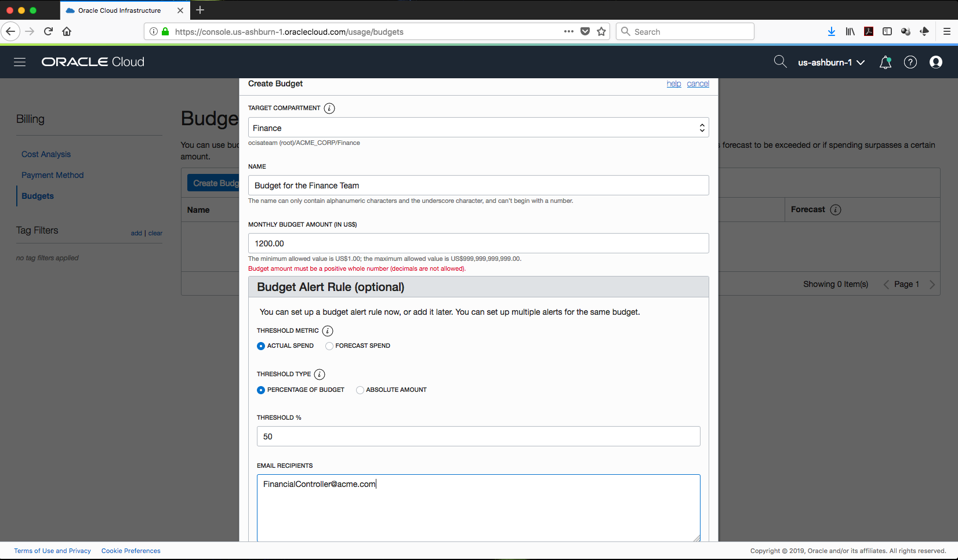Image resolution: width=958 pixels, height=560 pixels.
Task: Show info for the Forecast column
Action: coord(836,210)
